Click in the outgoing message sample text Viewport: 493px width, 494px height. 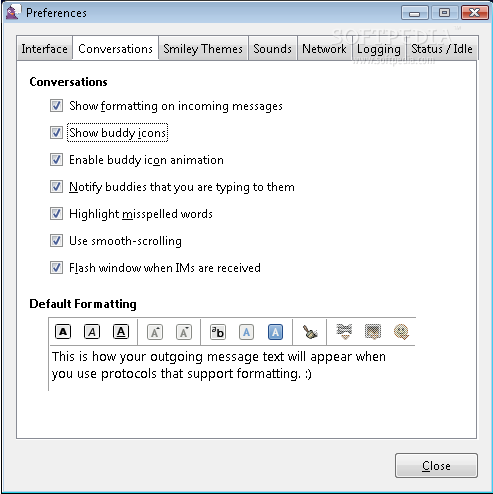click(x=219, y=365)
